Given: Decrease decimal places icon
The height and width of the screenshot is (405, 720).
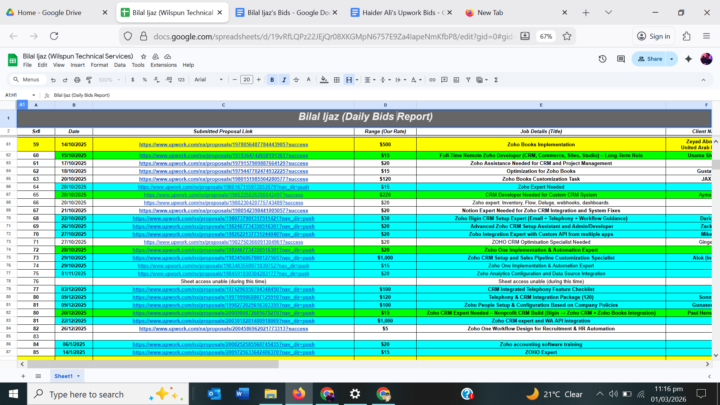Looking at the screenshot, I should click(x=157, y=80).
